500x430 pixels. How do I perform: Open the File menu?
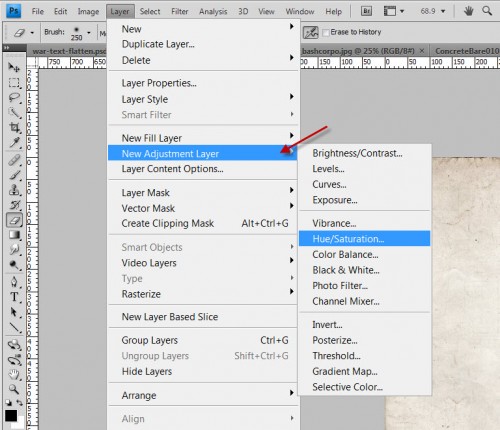point(38,12)
